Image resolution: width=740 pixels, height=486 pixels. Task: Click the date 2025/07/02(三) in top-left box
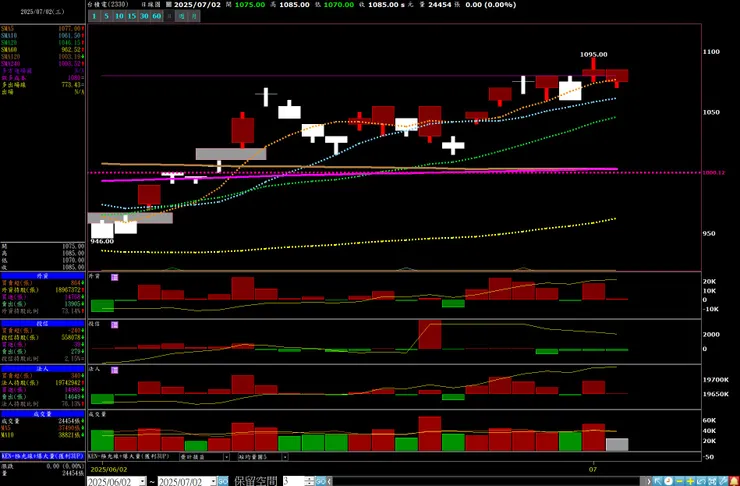[x=42, y=12]
